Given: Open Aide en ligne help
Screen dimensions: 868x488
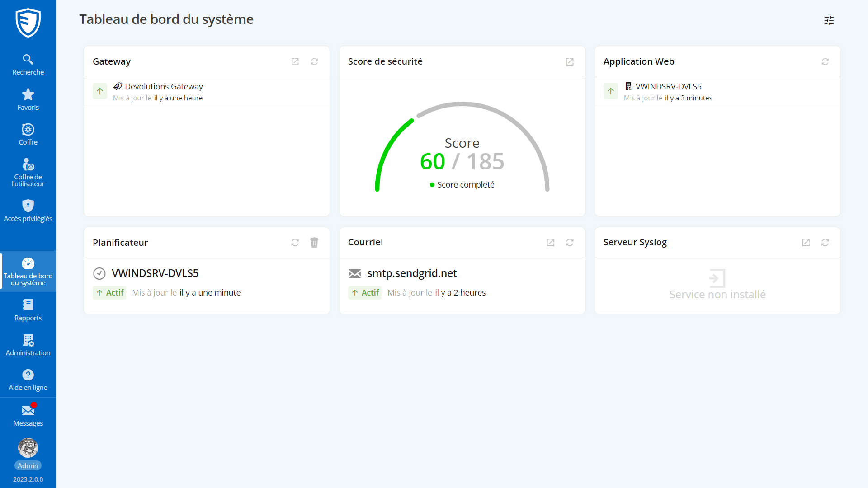Looking at the screenshot, I should (x=28, y=380).
